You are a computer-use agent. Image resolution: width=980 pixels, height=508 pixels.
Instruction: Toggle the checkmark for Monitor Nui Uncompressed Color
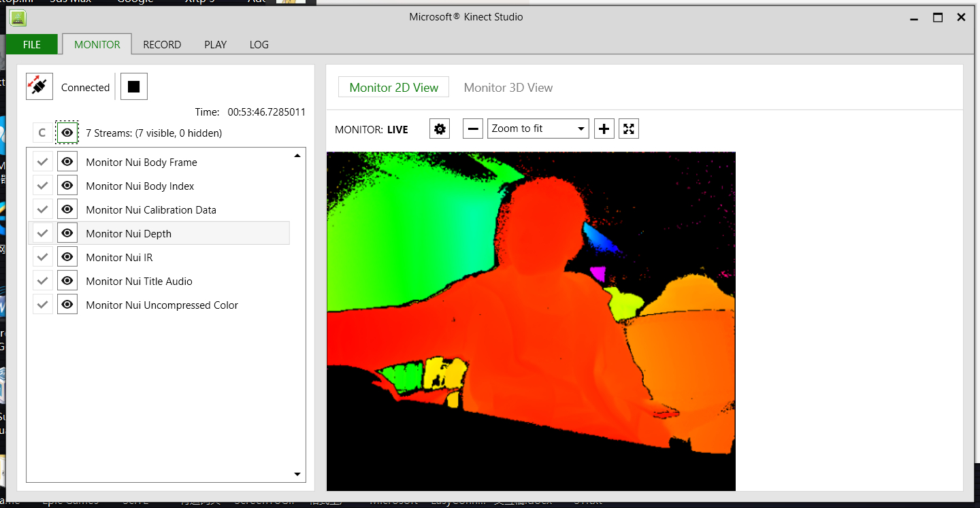[x=43, y=305]
